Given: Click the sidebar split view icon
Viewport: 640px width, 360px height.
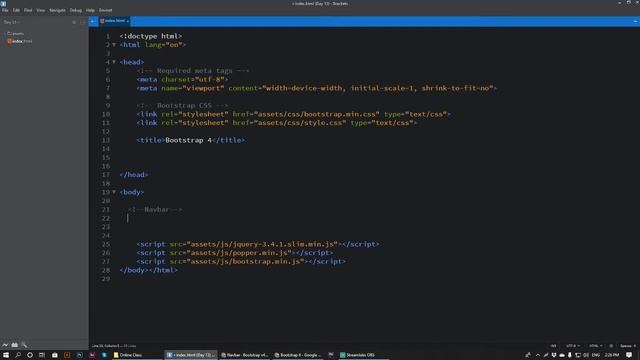Looking at the screenshot, I should point(82,22).
